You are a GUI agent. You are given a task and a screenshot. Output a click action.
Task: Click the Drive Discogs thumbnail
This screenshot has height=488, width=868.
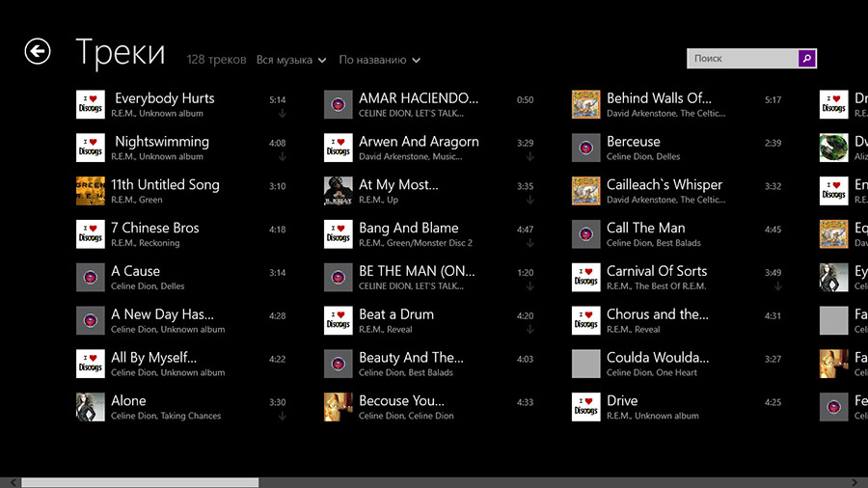tap(585, 407)
